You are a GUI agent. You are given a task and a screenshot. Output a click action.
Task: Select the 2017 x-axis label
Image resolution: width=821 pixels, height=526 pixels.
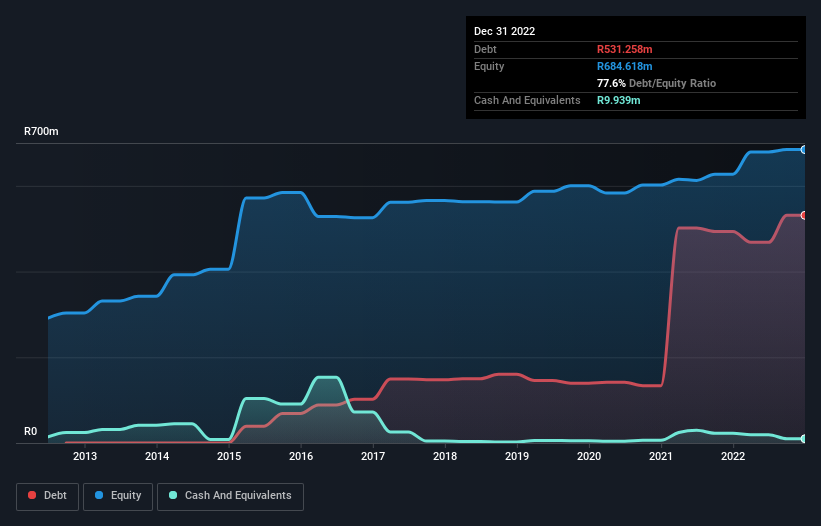click(x=373, y=456)
